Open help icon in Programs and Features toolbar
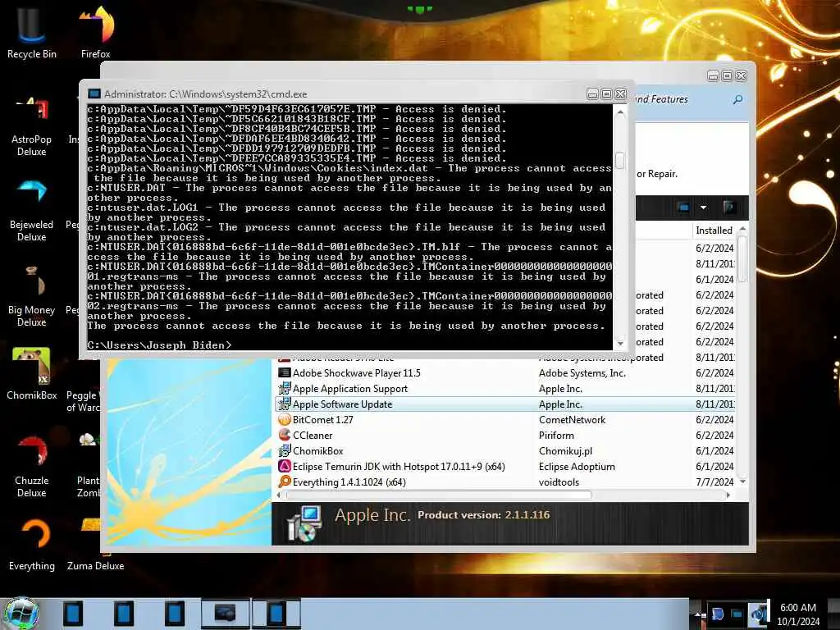 pyautogui.click(x=728, y=208)
